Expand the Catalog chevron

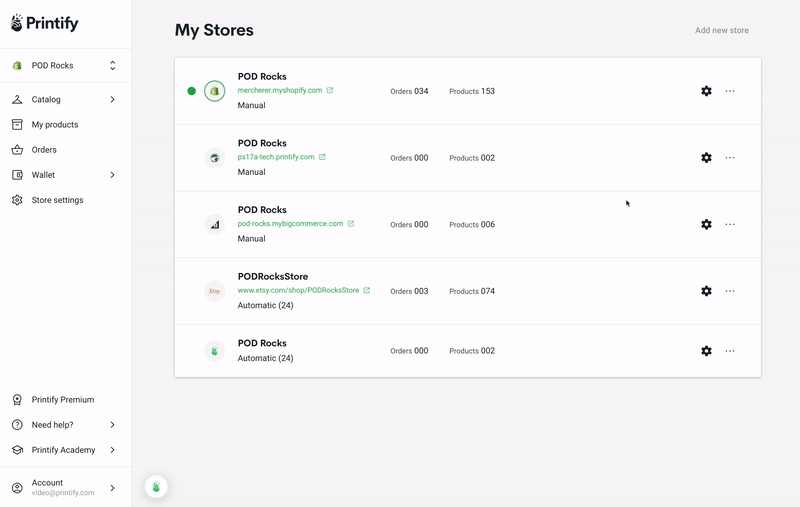(112, 99)
